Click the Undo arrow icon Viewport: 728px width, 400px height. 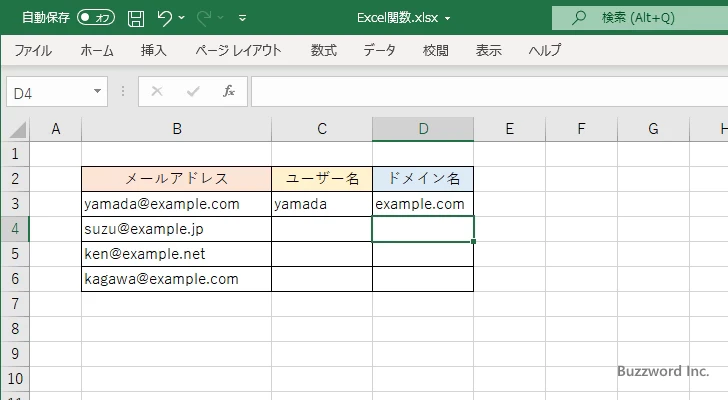[x=164, y=18]
